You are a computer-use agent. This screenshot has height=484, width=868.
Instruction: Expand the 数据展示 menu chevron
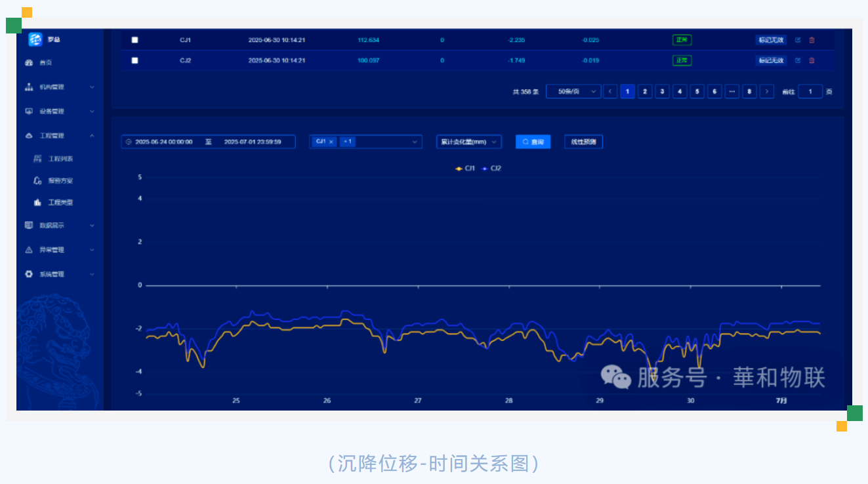[92, 226]
